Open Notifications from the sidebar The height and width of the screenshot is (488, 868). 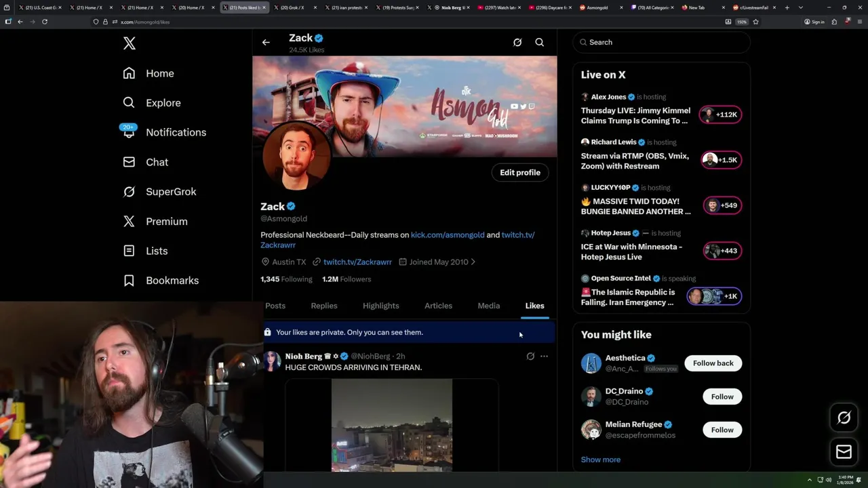(x=164, y=132)
